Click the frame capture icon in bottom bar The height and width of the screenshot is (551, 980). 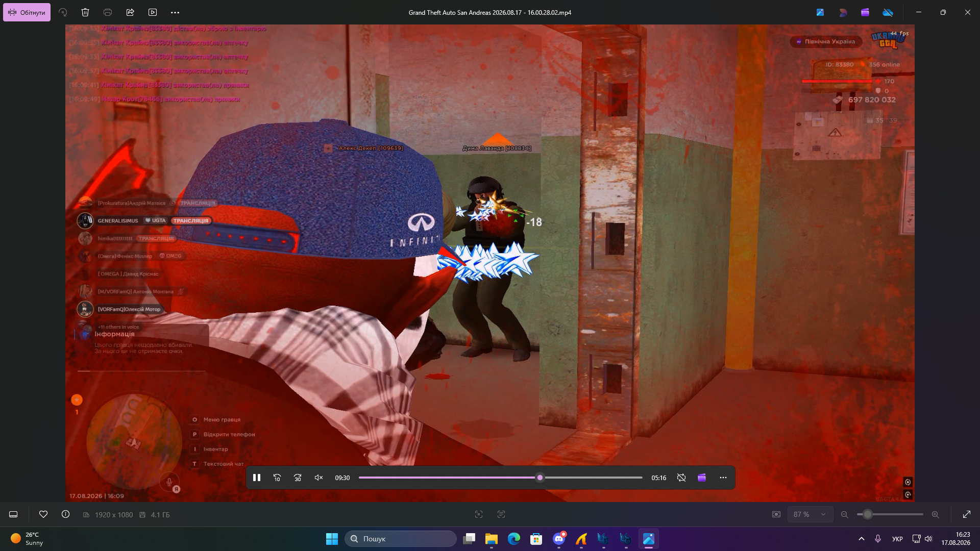coord(479,514)
